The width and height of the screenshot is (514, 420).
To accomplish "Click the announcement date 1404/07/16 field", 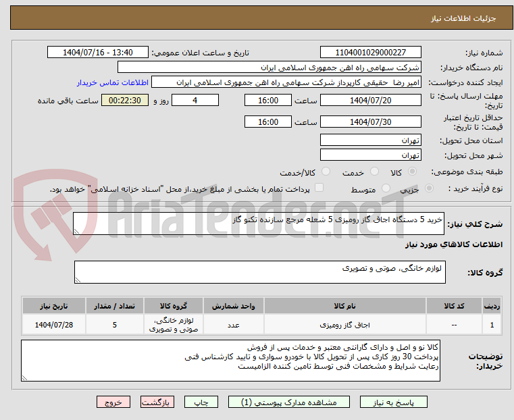I will tap(98, 53).
